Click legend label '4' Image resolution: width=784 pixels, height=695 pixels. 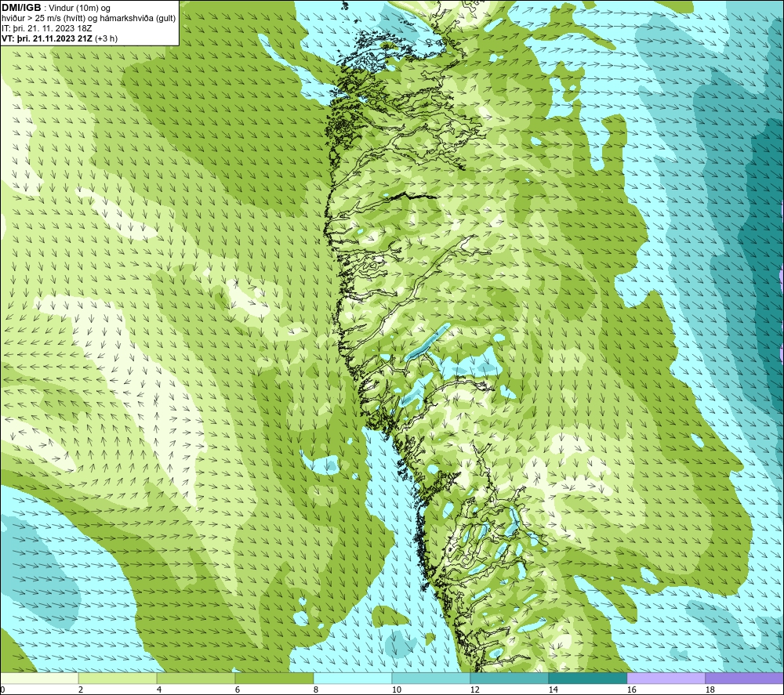[x=159, y=690]
